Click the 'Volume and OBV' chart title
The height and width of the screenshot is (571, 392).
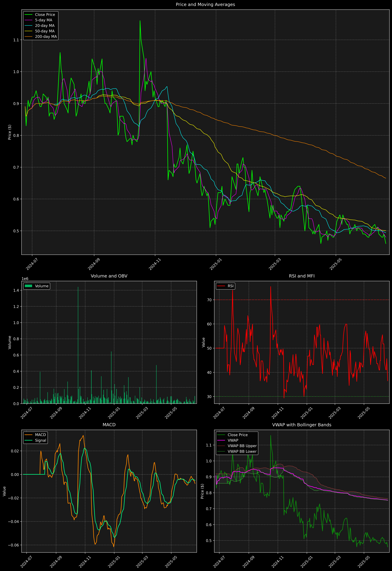(x=109, y=276)
